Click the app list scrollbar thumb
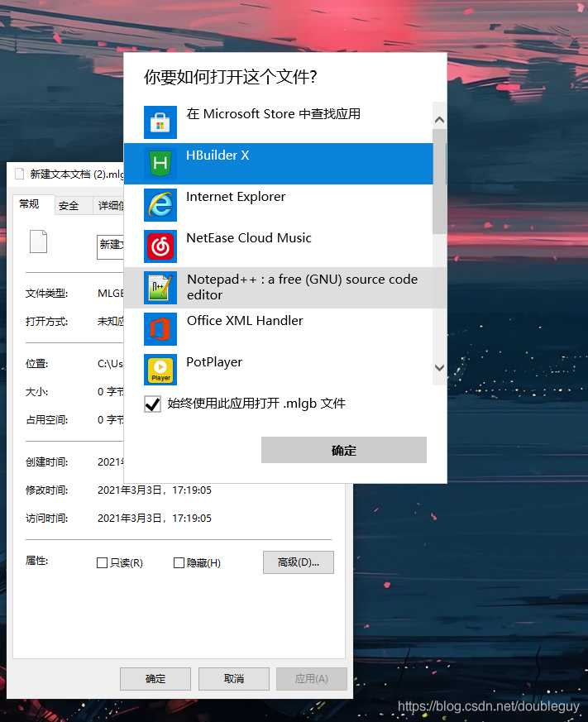The image size is (588, 722). [439, 182]
